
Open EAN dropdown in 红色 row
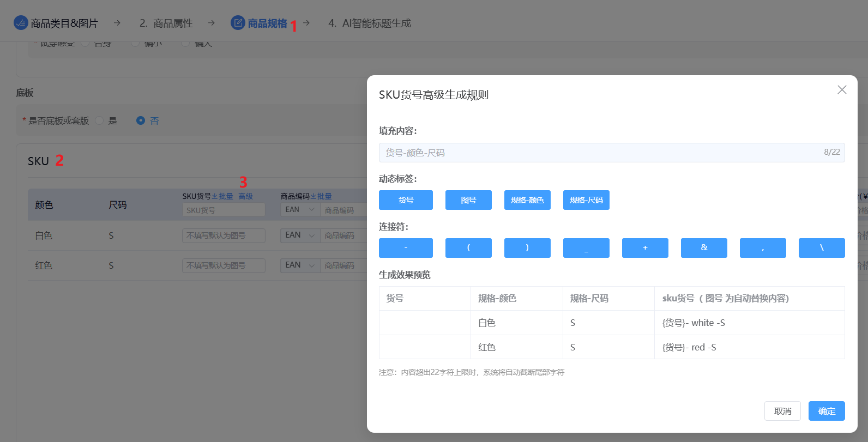300,265
